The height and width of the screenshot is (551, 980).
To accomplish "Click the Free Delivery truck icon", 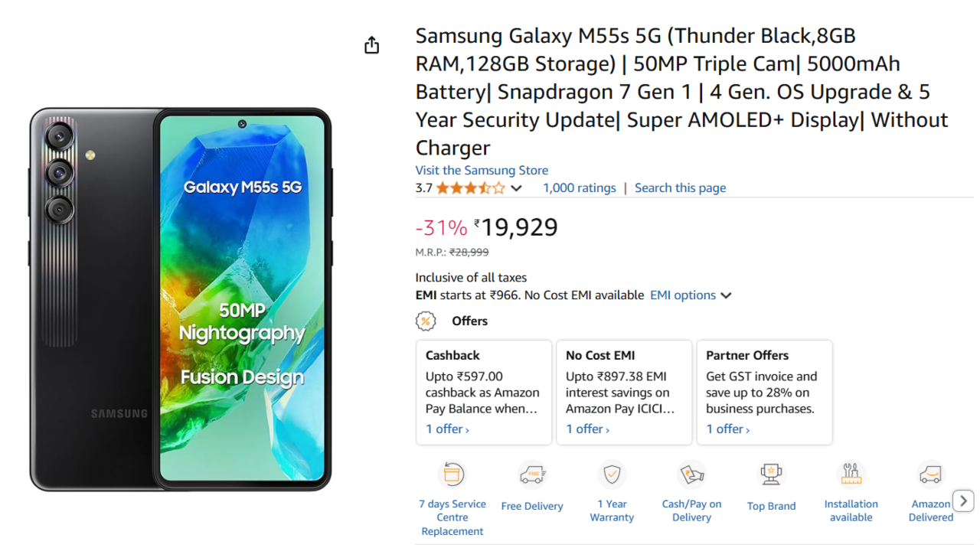I will (x=532, y=475).
